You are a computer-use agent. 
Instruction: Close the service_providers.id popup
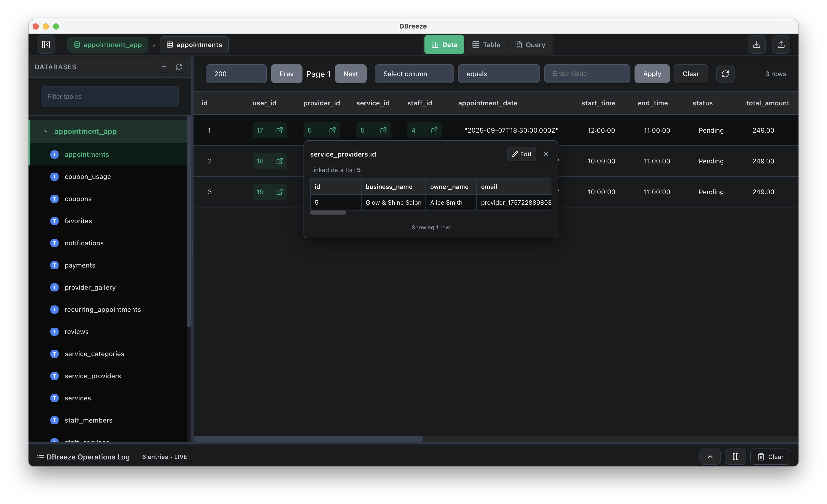click(x=546, y=154)
